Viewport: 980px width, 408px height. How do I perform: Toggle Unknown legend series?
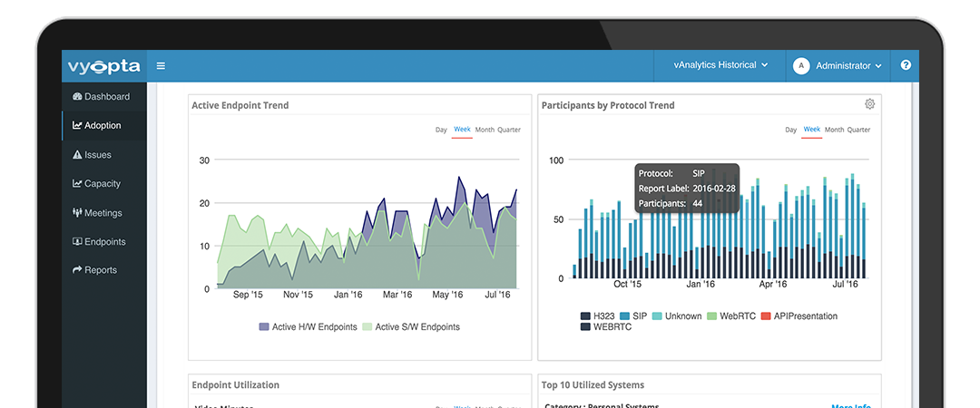pos(676,316)
